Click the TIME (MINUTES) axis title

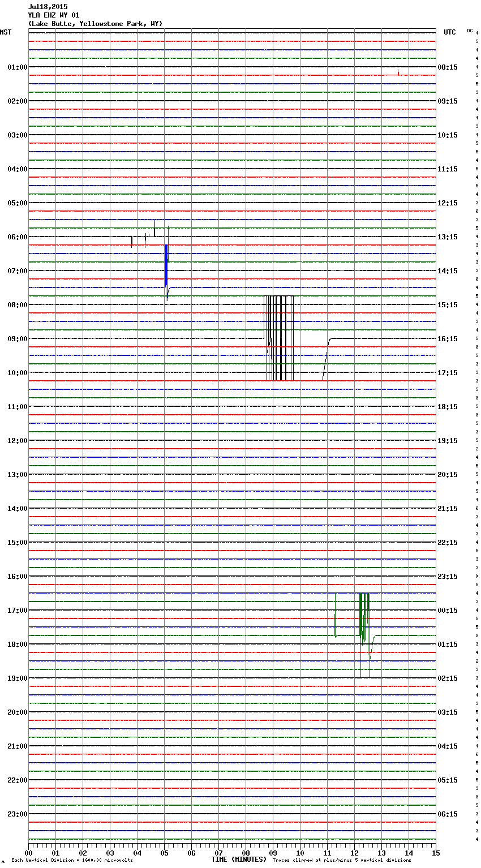pos(239,860)
